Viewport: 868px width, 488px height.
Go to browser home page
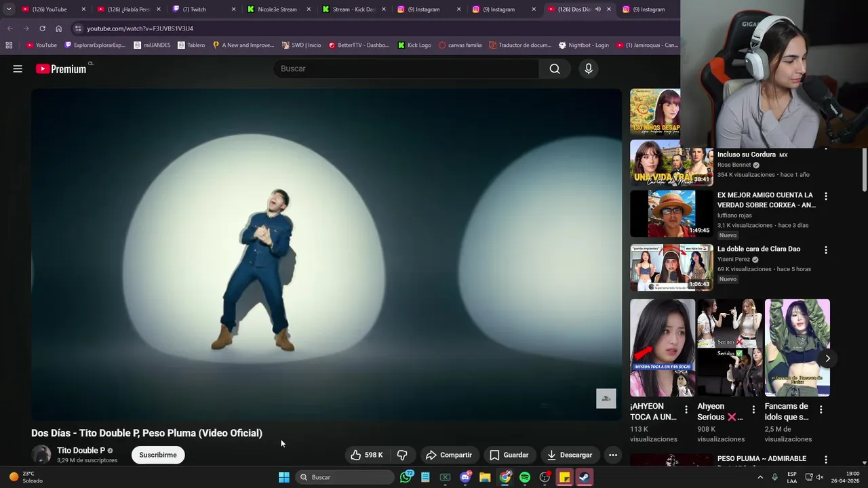(x=58, y=28)
